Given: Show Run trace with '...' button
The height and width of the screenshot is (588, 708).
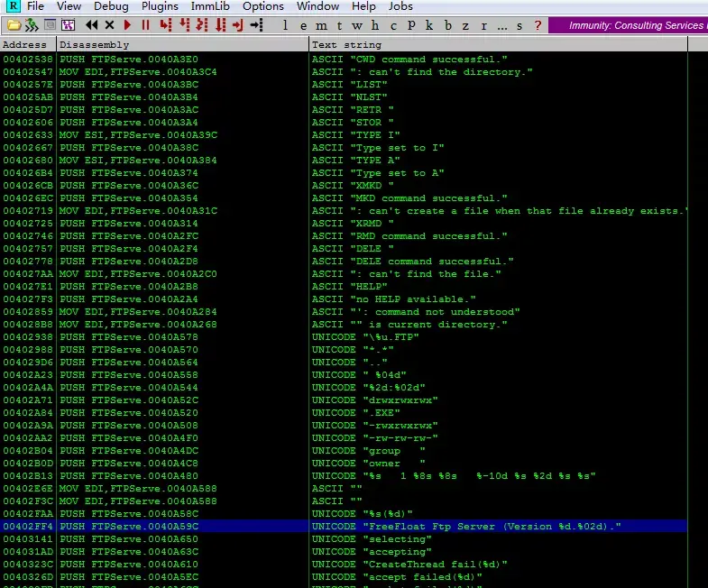Looking at the screenshot, I should click(x=502, y=27).
